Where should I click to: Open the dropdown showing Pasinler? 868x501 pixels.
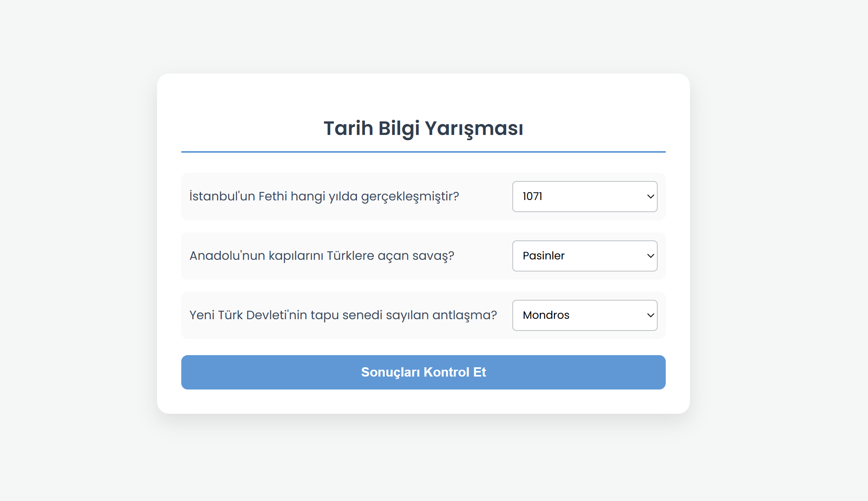(585, 256)
